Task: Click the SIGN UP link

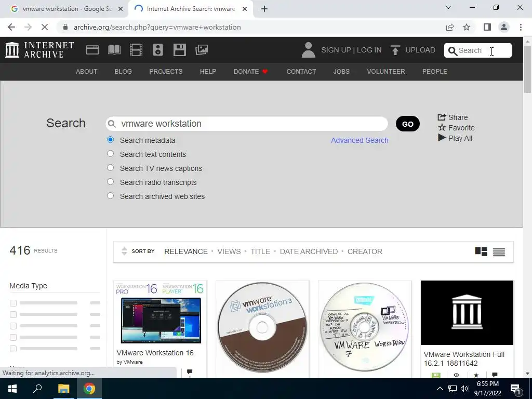Action: 336,50
